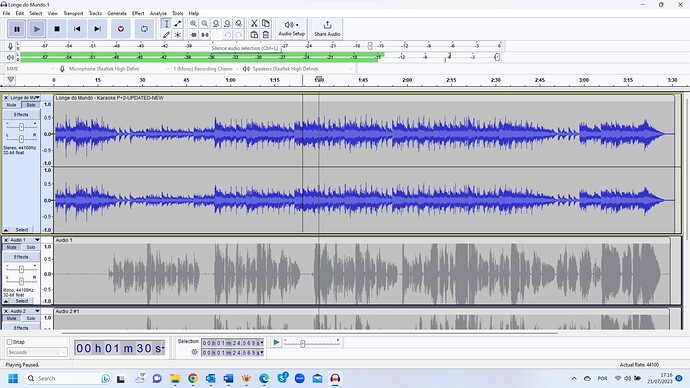Screen dimensions: 690x388
Task: Open Audio Setup dropdown
Action: (291, 29)
